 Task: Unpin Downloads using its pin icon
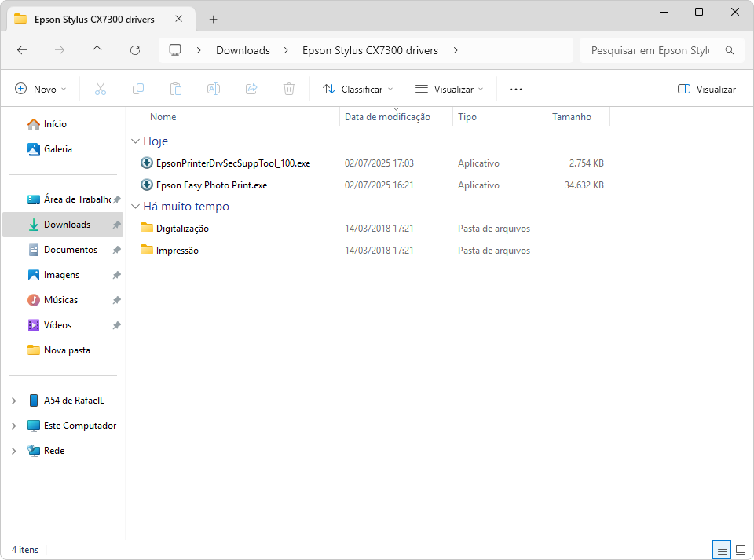pos(116,225)
